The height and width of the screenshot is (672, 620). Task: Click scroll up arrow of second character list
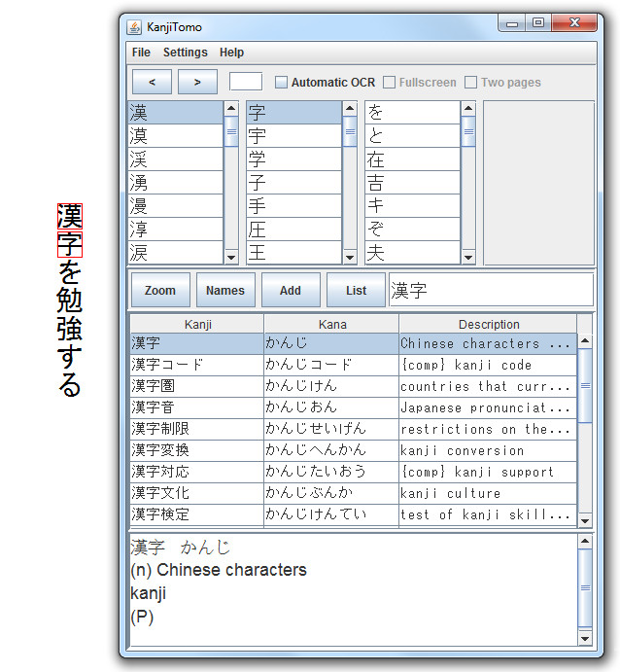[350, 108]
